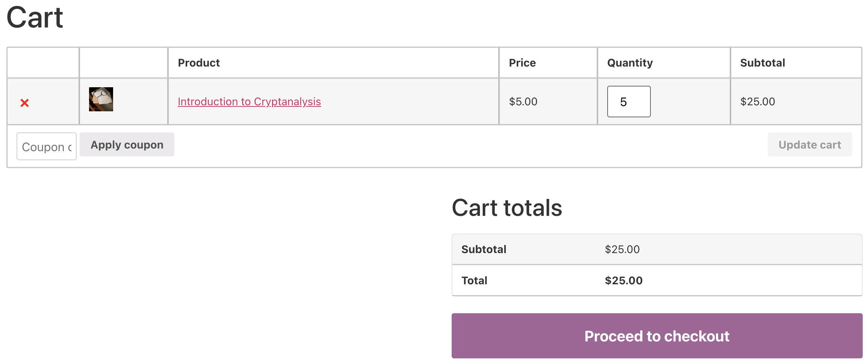Open the Introduction to Cryptanalysis product page

point(249,102)
